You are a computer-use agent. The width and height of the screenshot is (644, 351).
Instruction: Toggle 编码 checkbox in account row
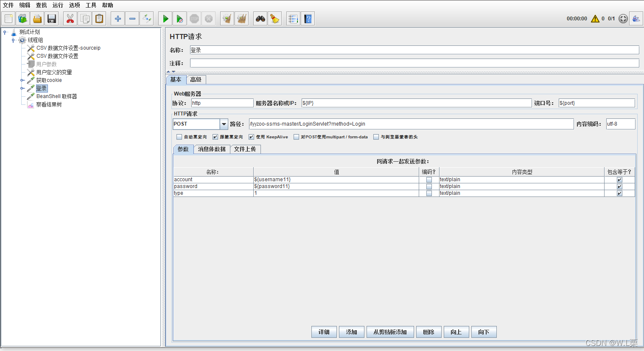[x=429, y=180]
